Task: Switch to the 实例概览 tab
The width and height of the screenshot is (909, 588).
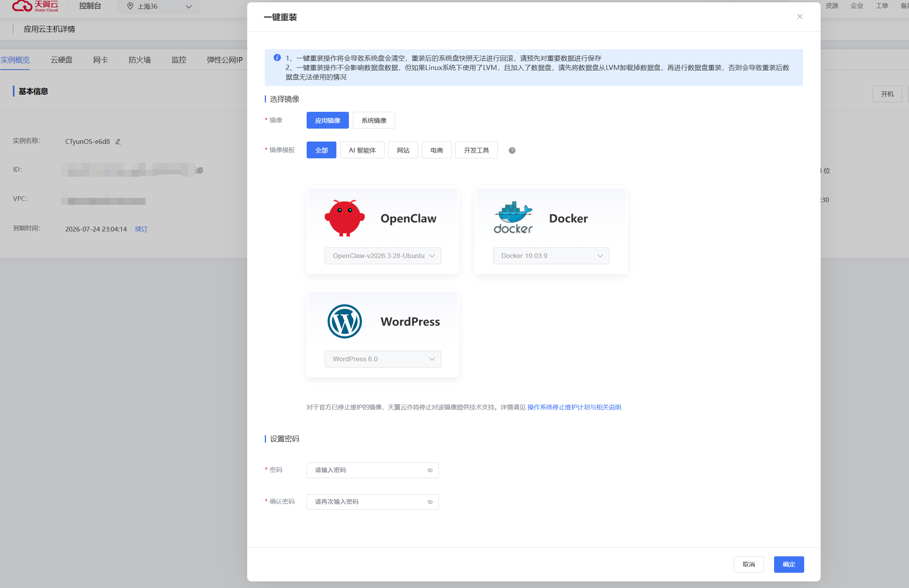Action: point(15,60)
